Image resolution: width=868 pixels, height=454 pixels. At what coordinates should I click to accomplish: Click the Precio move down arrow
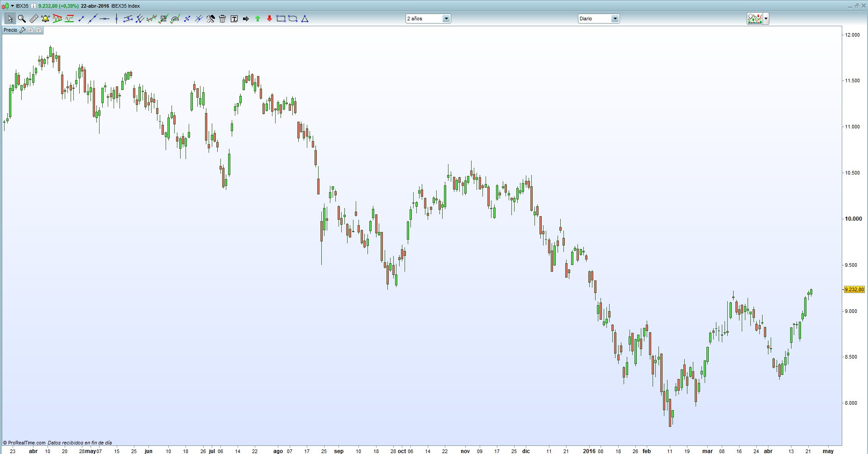coord(30,30)
